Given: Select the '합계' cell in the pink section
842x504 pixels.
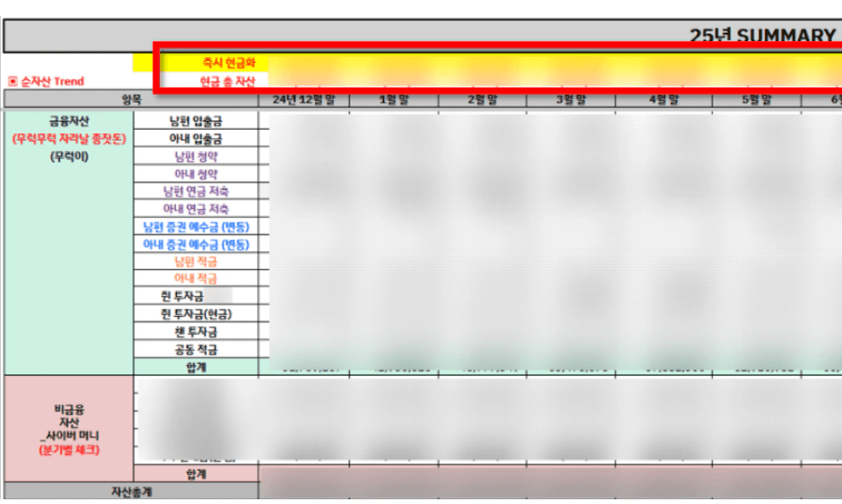Looking at the screenshot, I should coord(196,473).
